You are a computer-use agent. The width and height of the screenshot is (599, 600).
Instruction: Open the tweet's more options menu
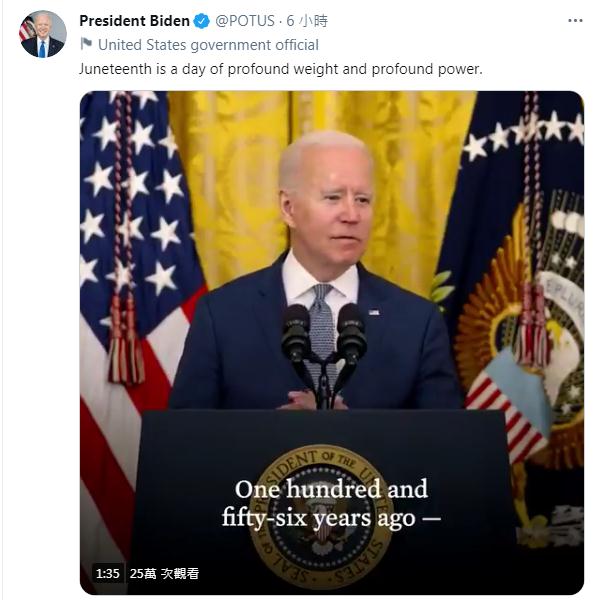[x=575, y=21]
